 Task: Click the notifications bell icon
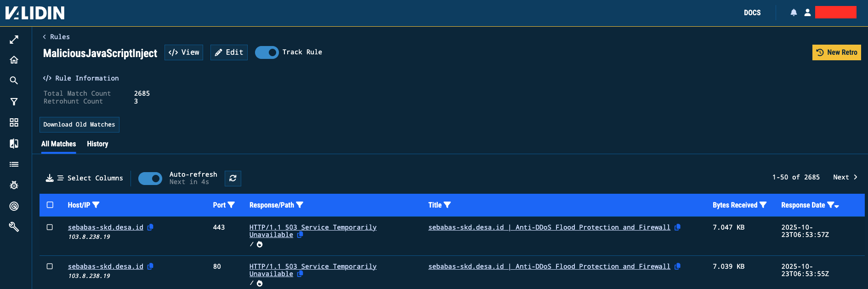coord(794,13)
